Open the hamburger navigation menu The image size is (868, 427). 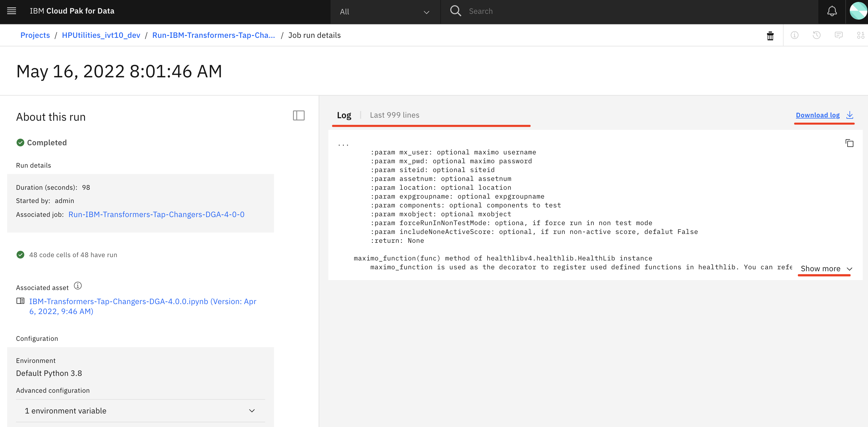[x=12, y=11]
